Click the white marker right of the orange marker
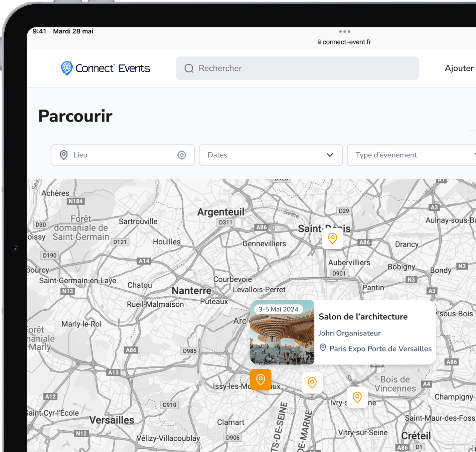This screenshot has width=476, height=452. click(x=312, y=383)
